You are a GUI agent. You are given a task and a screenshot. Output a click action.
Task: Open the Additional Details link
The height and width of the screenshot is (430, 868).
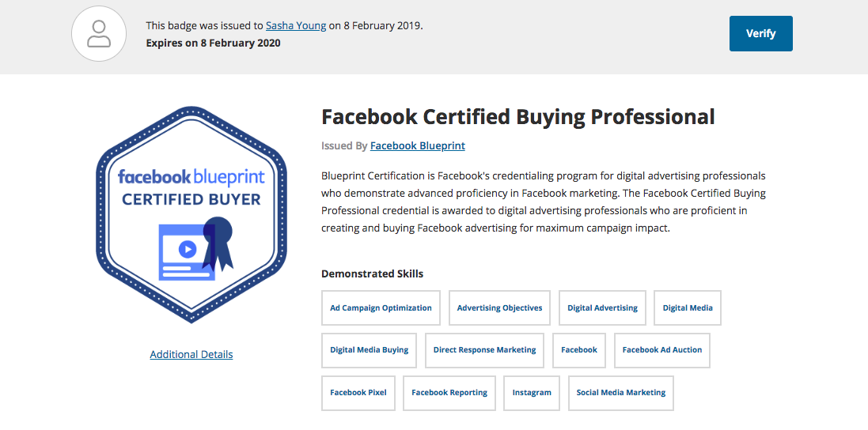pos(191,354)
